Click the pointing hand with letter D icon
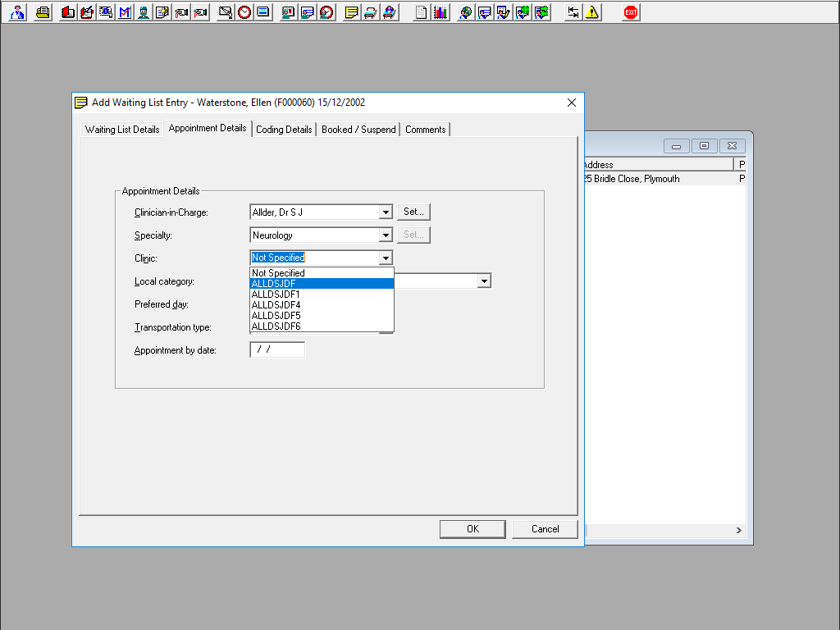The height and width of the screenshot is (630, 840). 181,12
